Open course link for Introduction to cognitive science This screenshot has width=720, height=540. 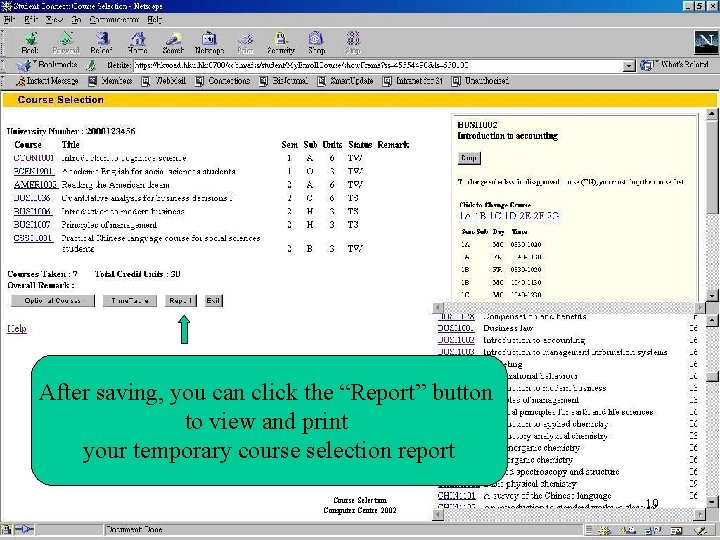pos(34,158)
